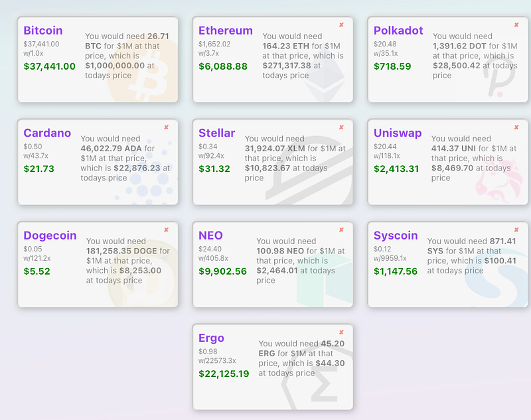Open the Bitcoin title link
This screenshot has width=531, height=420.
[43, 31]
